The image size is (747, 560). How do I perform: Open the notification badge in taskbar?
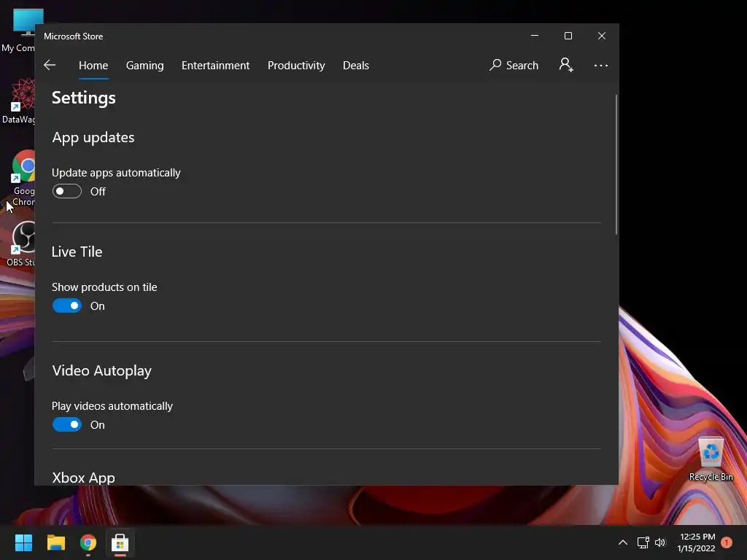click(727, 542)
